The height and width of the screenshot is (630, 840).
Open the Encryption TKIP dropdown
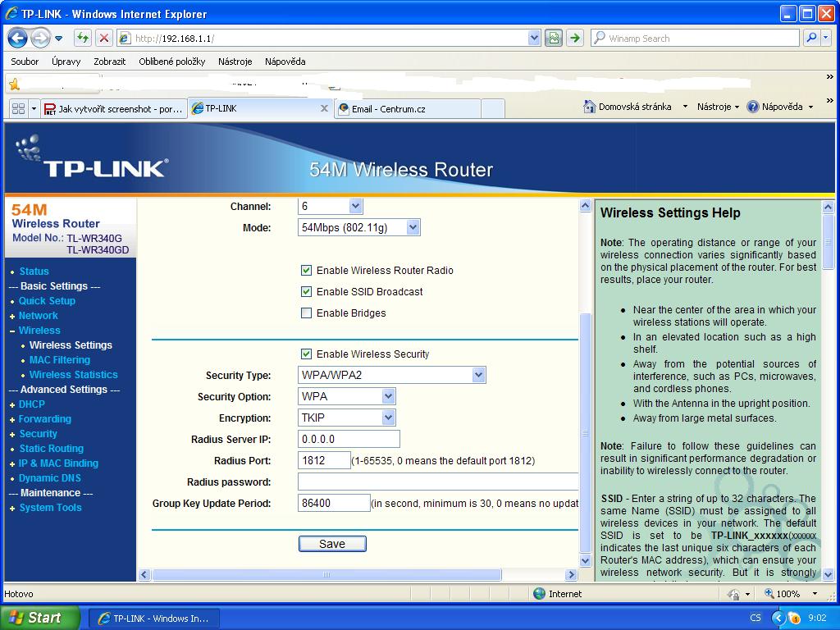(x=347, y=418)
